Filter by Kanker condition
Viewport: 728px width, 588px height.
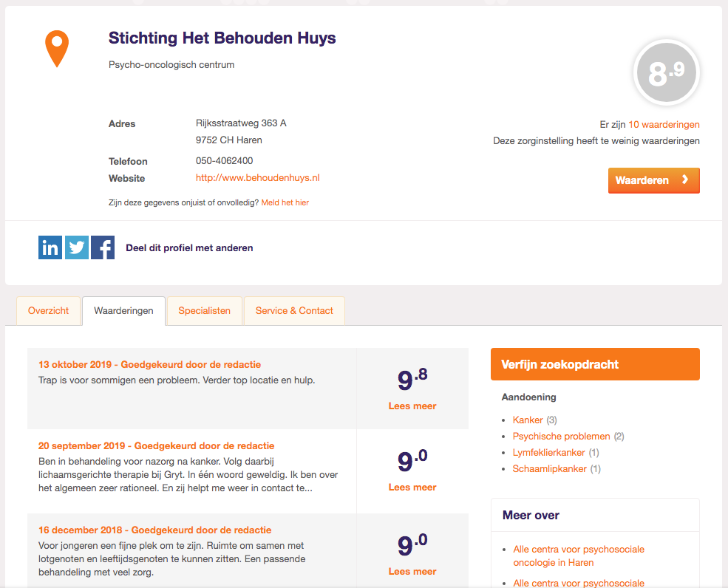(528, 420)
